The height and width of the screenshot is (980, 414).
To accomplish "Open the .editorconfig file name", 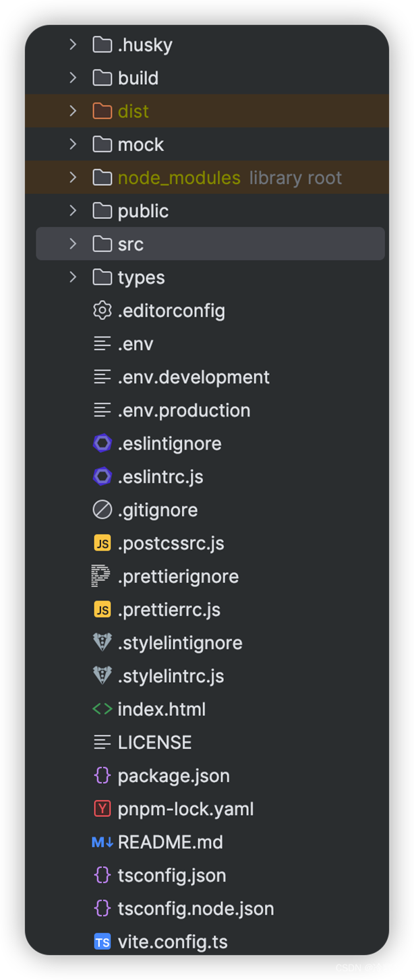I will click(x=171, y=311).
